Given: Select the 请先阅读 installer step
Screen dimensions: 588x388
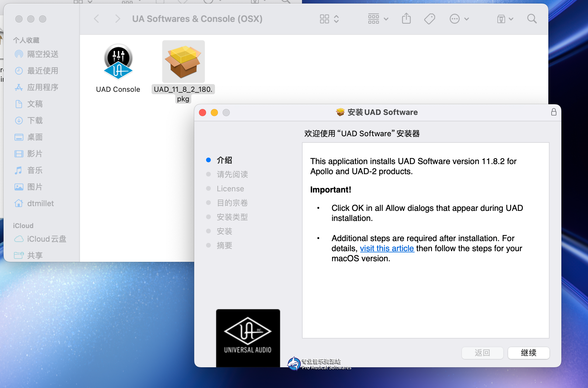Looking at the screenshot, I should [232, 174].
